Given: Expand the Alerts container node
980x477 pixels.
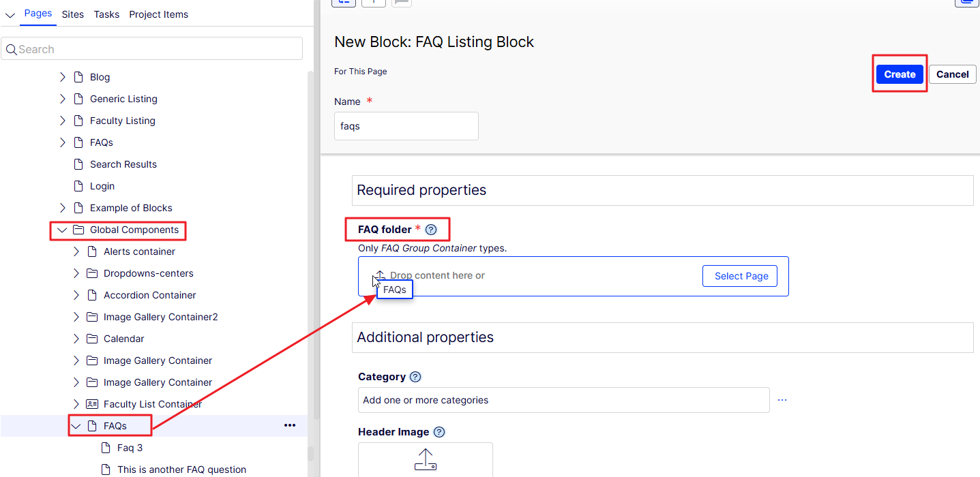Looking at the screenshot, I should tap(76, 251).
